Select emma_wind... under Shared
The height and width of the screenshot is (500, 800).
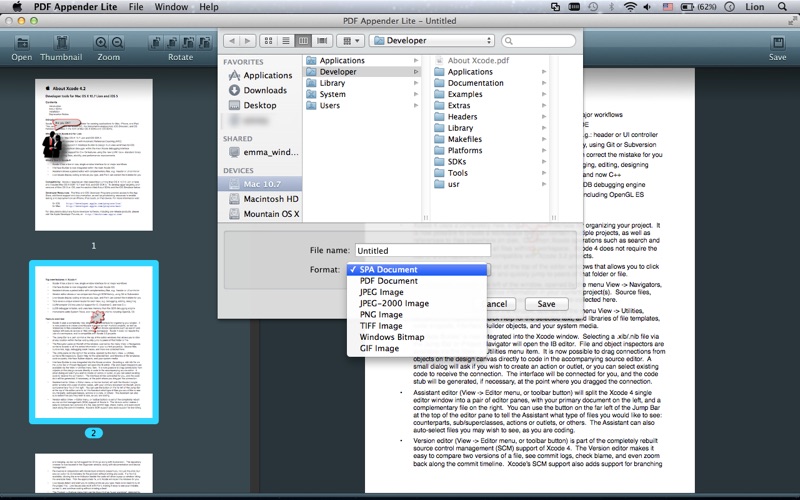click(263, 152)
